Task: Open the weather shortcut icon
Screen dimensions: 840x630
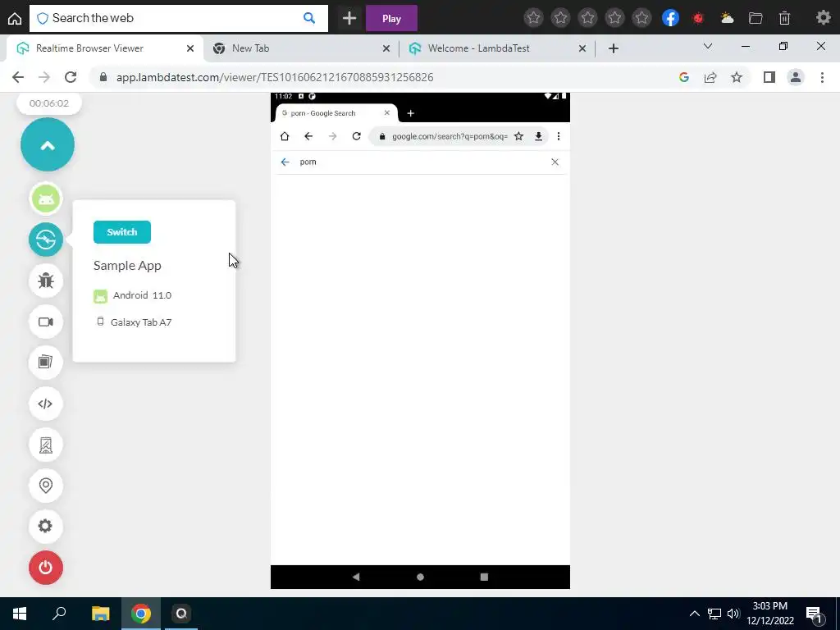Action: pyautogui.click(x=727, y=18)
